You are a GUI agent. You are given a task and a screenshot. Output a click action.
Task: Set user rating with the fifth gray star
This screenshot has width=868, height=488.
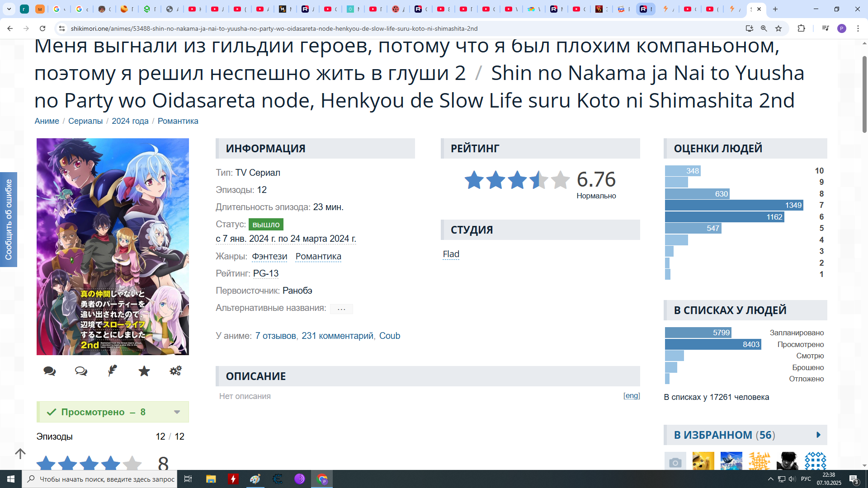coord(132,463)
